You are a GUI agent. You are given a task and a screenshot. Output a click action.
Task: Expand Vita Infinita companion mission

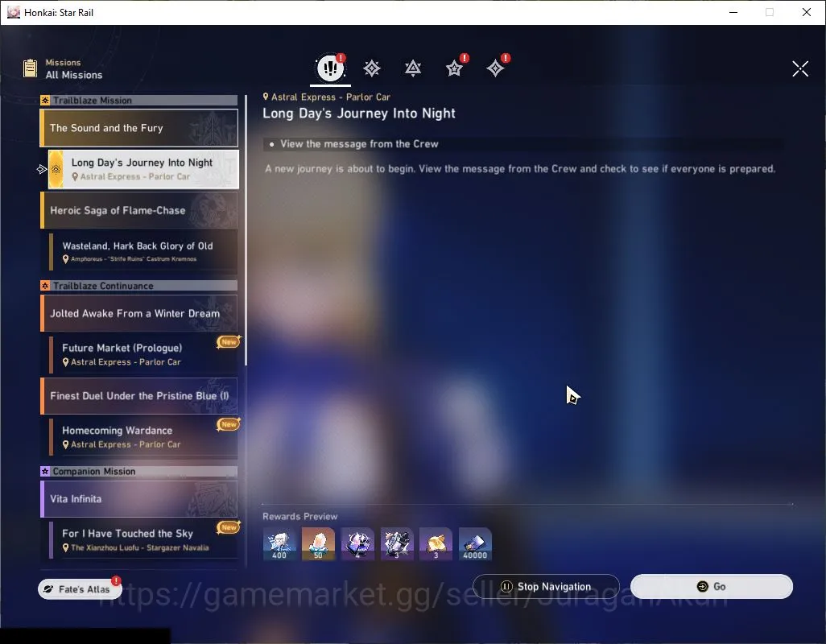pos(139,498)
